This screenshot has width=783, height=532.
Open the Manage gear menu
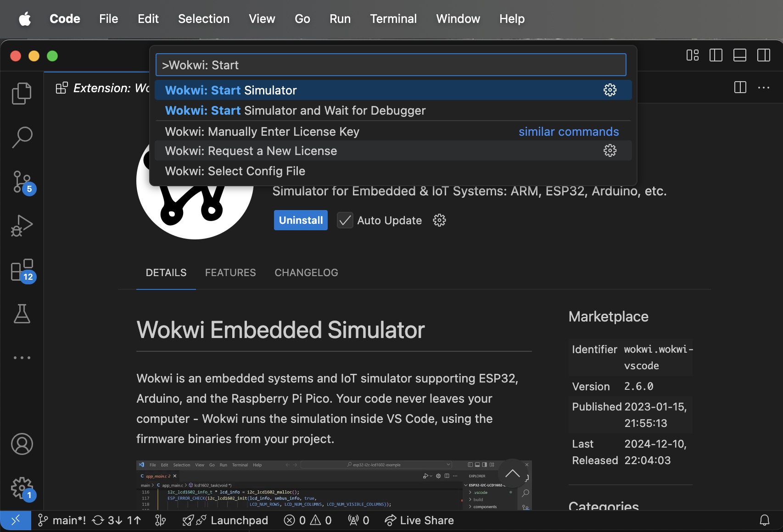point(22,489)
